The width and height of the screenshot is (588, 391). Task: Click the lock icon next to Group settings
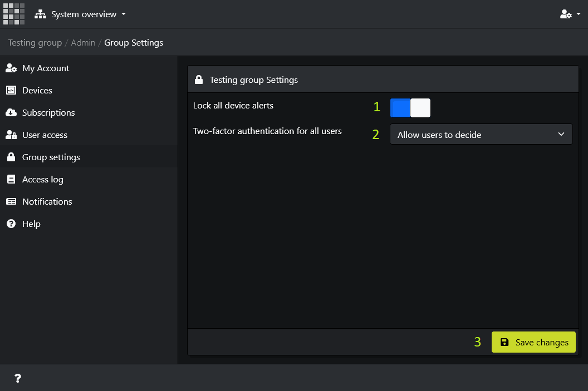pyautogui.click(x=11, y=157)
